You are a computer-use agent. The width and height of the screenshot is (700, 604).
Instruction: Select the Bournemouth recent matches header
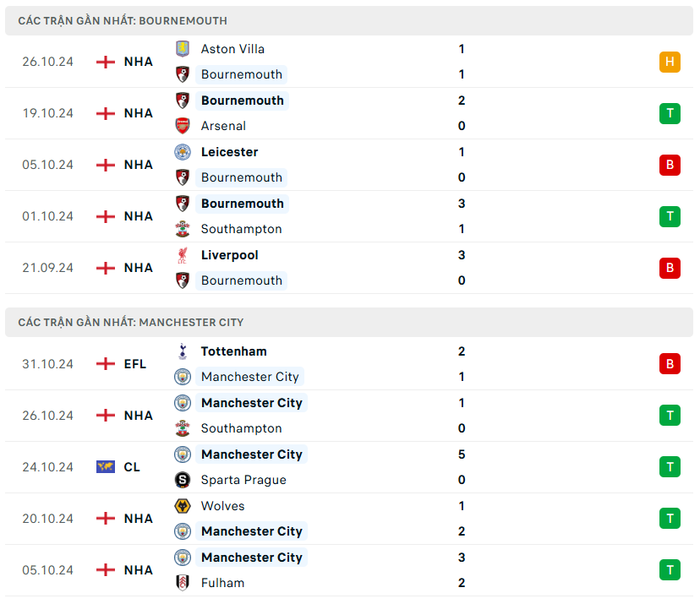tap(123, 20)
